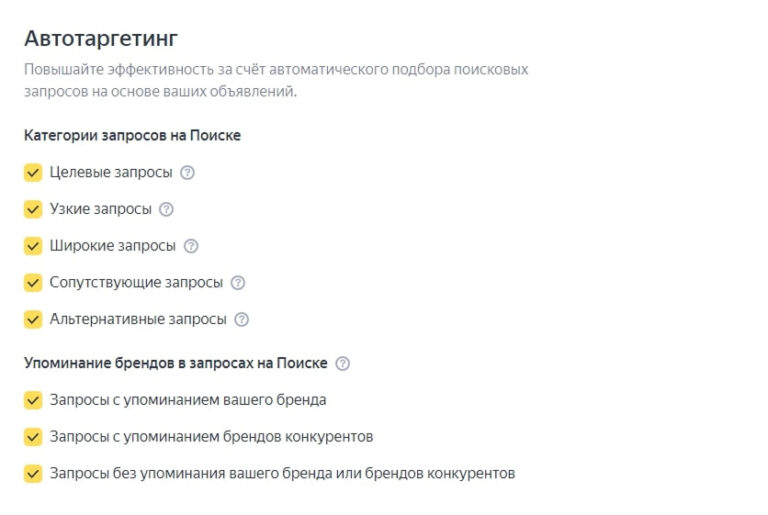This screenshot has width=768, height=515.
Task: Click Упоминание брендов в запросах heading text
Action: point(176,363)
